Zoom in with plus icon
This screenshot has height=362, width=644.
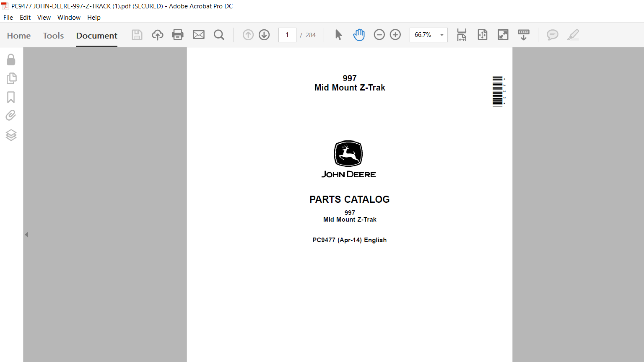coord(395,35)
